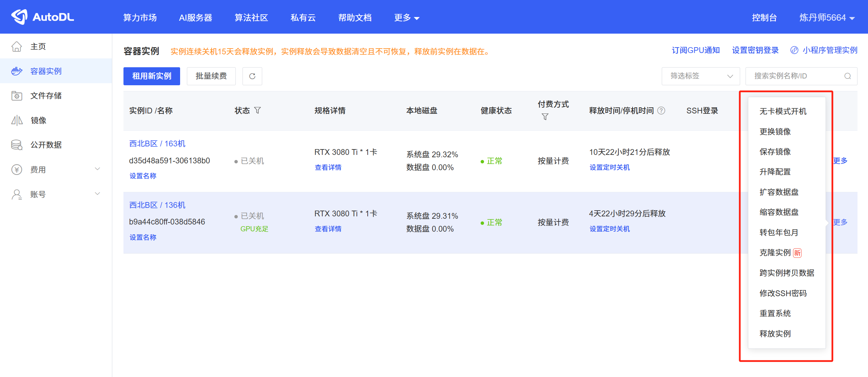The width and height of the screenshot is (868, 377).
Task: Click the search magnifier icon
Action: click(848, 76)
